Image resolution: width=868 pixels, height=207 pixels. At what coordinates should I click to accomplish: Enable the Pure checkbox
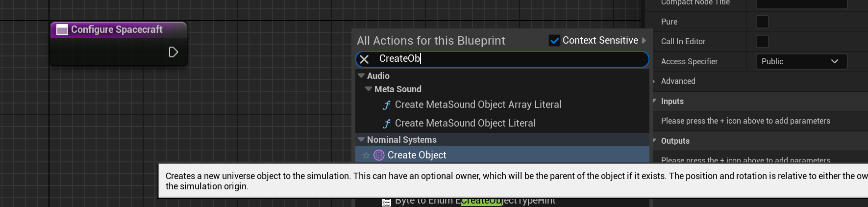[x=762, y=22]
